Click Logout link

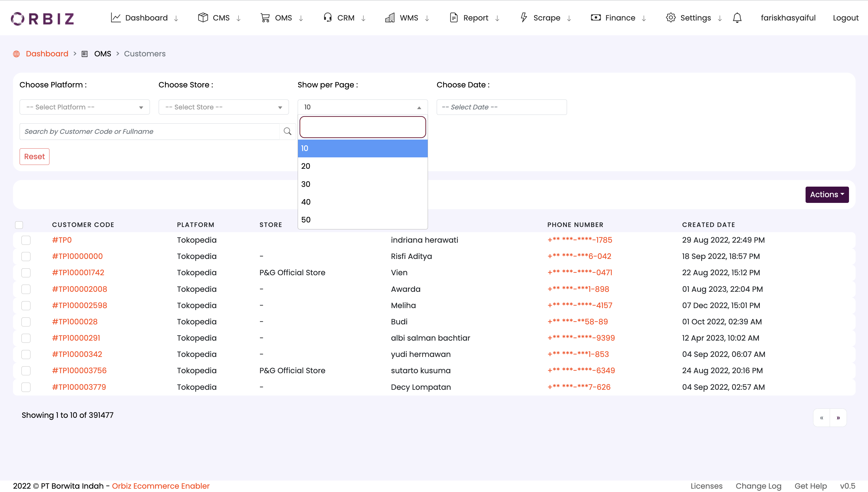tap(845, 18)
